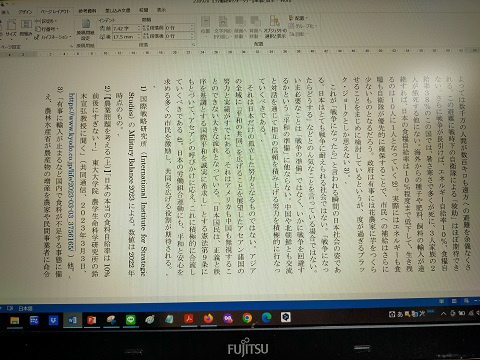Click the 前面へ移動 bring forward icon
Viewport: 480px width, 360px height.
coord(239,26)
